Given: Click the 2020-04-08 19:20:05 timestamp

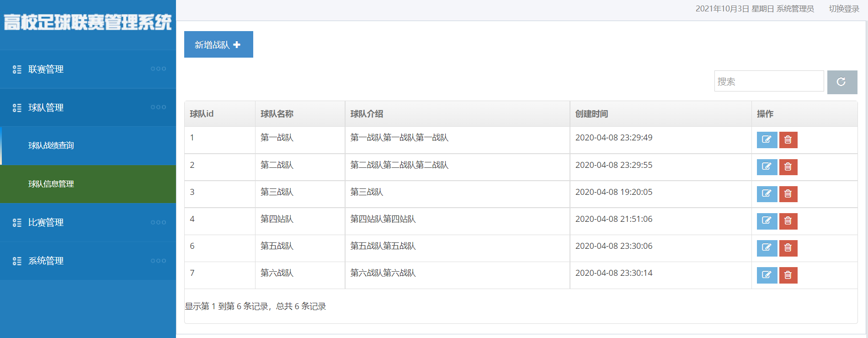Looking at the screenshot, I should pyautogui.click(x=614, y=192).
